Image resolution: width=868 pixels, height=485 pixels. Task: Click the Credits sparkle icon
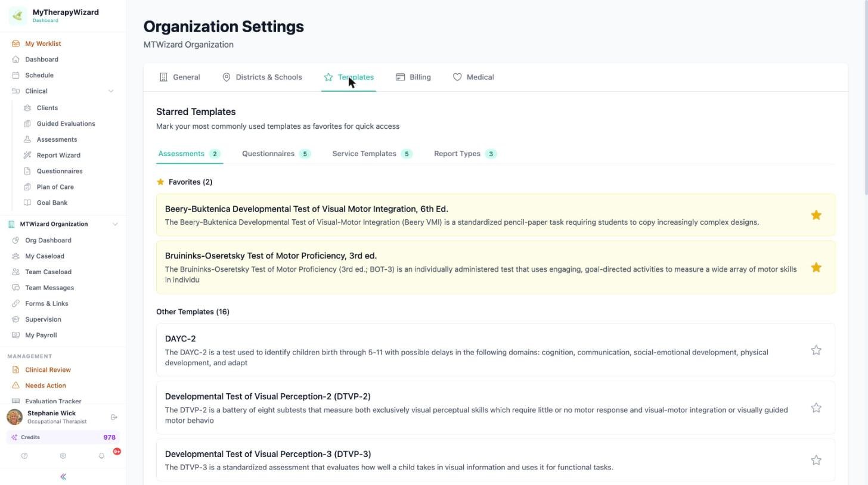tap(14, 437)
